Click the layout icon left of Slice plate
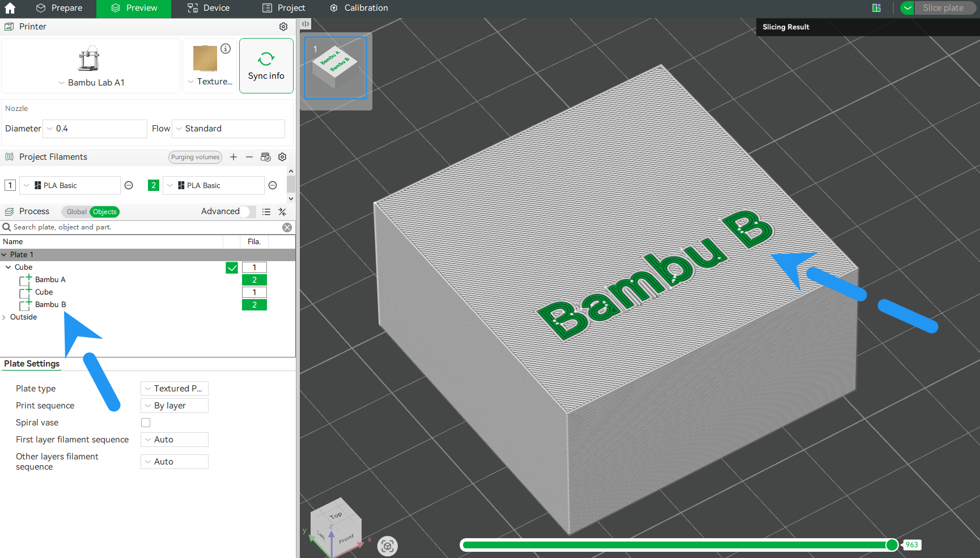The width and height of the screenshot is (980, 558). 876,8
